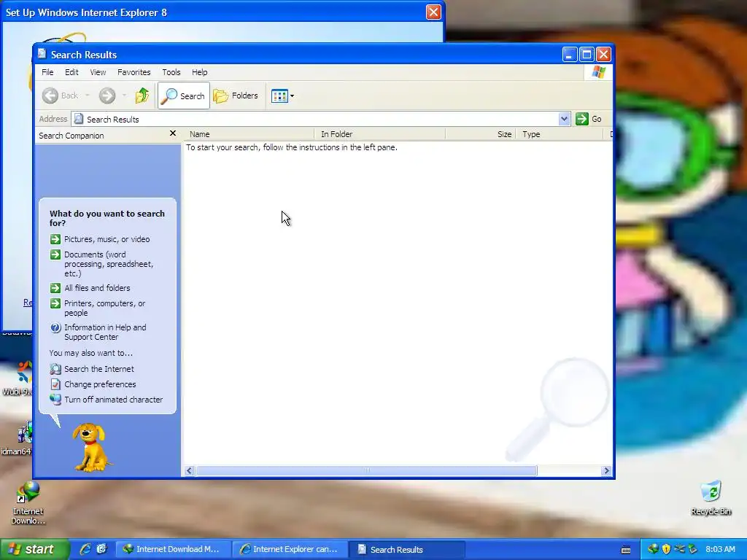Open Internet Download Manager desktop shortcut
The width and height of the screenshot is (747, 560).
pos(28,503)
